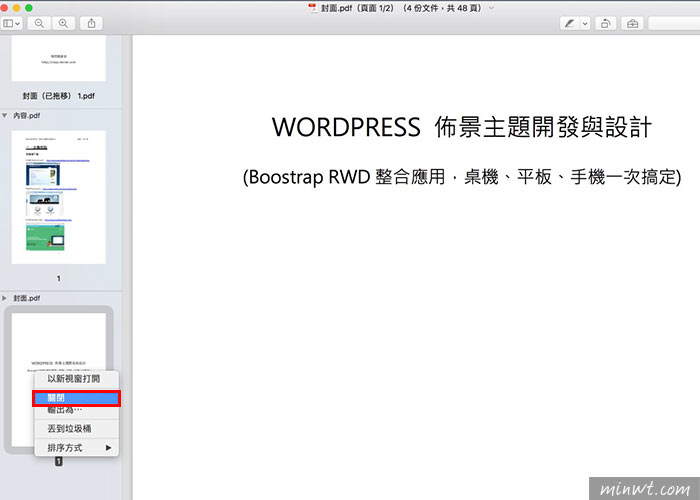Click the green full-screen window button
This screenshot has height=500, width=700.
coord(29,8)
